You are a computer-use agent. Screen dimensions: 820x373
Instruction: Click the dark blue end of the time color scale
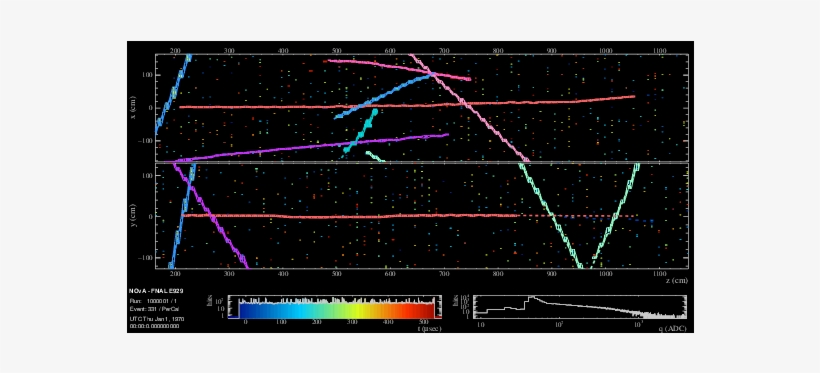click(246, 310)
